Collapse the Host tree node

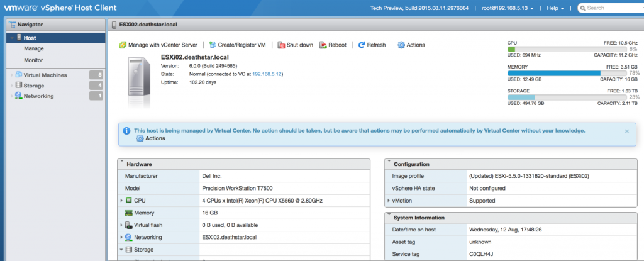pos(13,38)
